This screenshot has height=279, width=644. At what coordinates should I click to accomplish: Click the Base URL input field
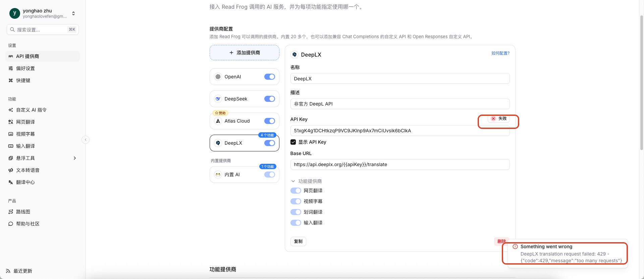pyautogui.click(x=400, y=164)
